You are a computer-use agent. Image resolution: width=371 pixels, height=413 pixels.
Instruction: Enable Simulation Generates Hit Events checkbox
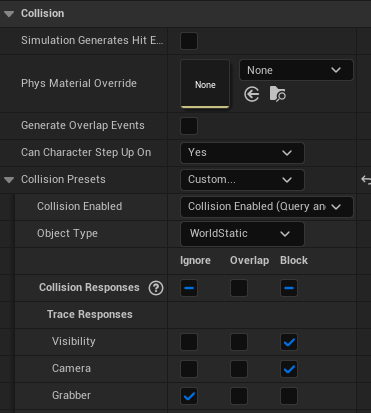pyautogui.click(x=189, y=41)
